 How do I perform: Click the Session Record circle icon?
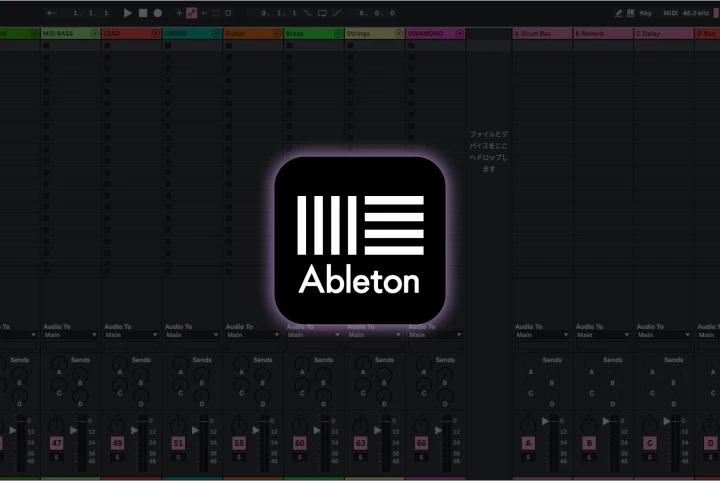(228, 13)
